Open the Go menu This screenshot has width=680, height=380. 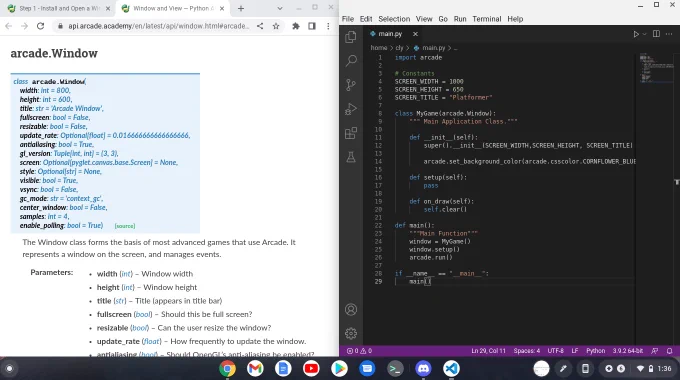[x=443, y=19]
